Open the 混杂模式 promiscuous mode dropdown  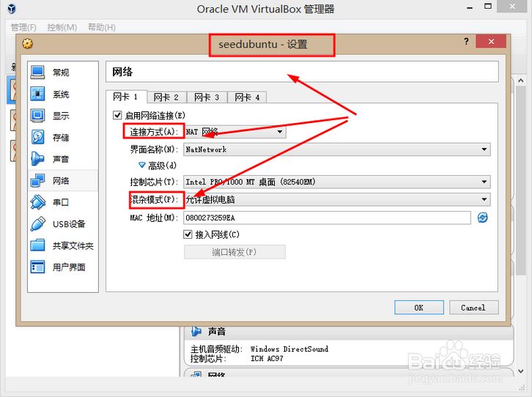point(337,199)
